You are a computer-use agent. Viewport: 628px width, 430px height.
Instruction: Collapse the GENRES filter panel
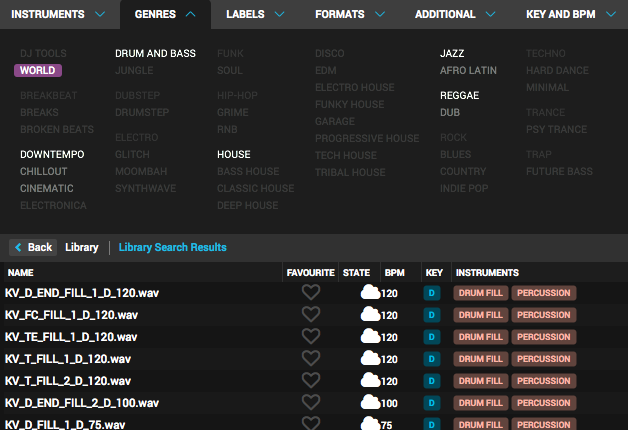pos(165,14)
